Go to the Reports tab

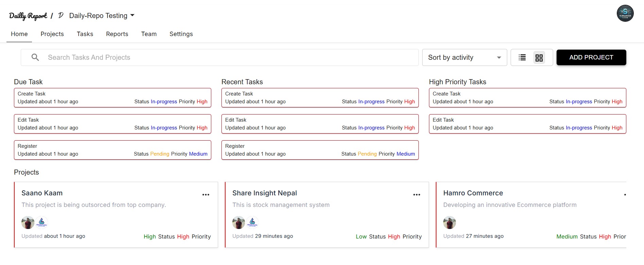[x=117, y=34]
